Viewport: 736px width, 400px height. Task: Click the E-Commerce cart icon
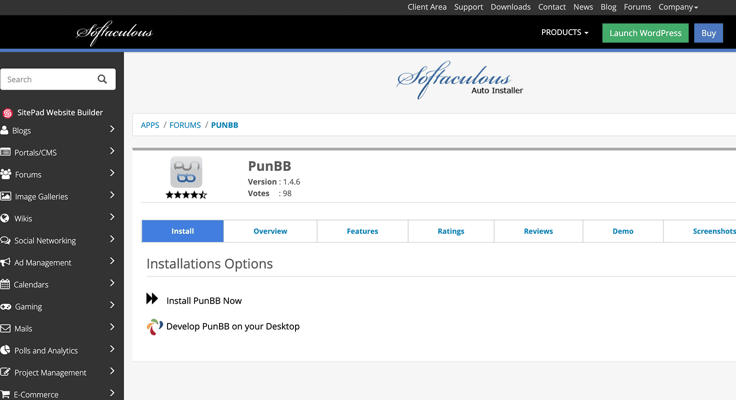coord(5,394)
